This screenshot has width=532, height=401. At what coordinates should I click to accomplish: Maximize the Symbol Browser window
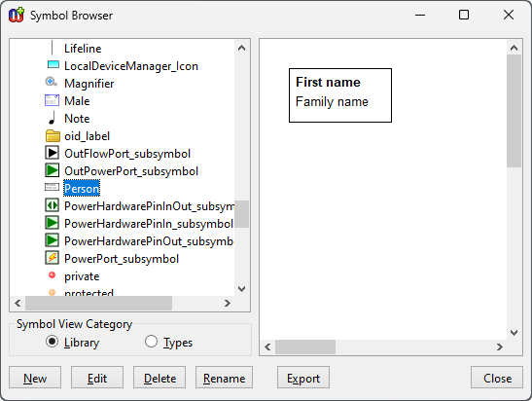pos(464,15)
